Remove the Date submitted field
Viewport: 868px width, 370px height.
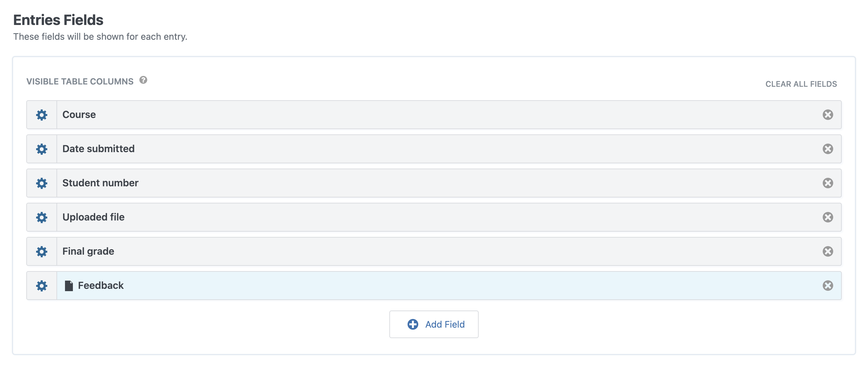tap(828, 149)
